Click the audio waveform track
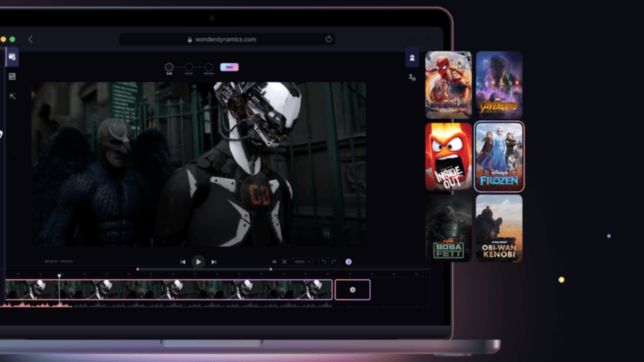The width and height of the screenshot is (644, 362). pos(168,304)
